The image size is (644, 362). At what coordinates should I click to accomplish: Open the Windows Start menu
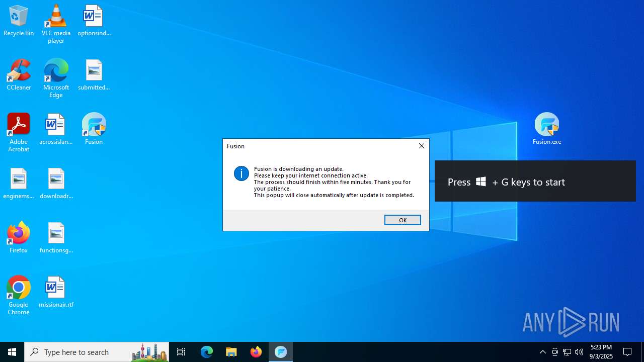click(12, 352)
